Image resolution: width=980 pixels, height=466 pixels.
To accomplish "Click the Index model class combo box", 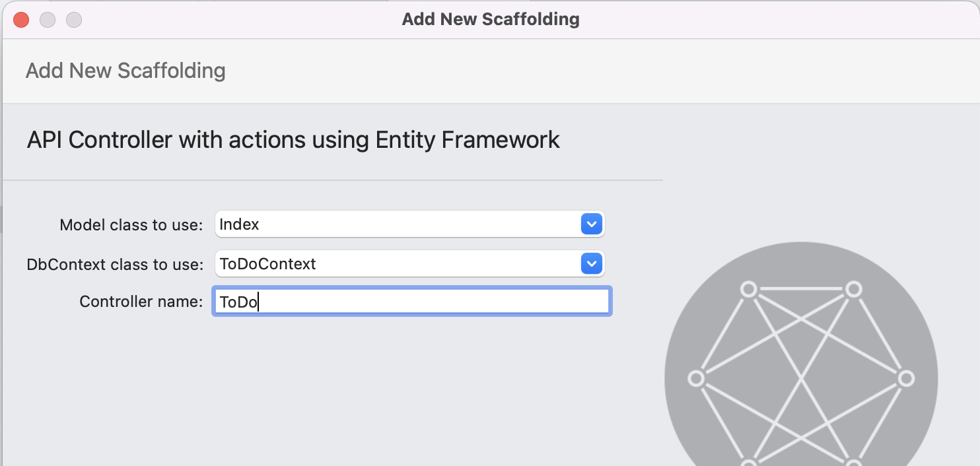I will [396, 224].
